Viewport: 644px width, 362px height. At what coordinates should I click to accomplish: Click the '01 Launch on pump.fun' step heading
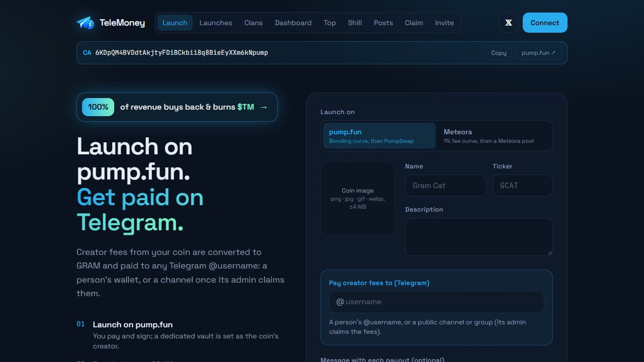click(133, 325)
